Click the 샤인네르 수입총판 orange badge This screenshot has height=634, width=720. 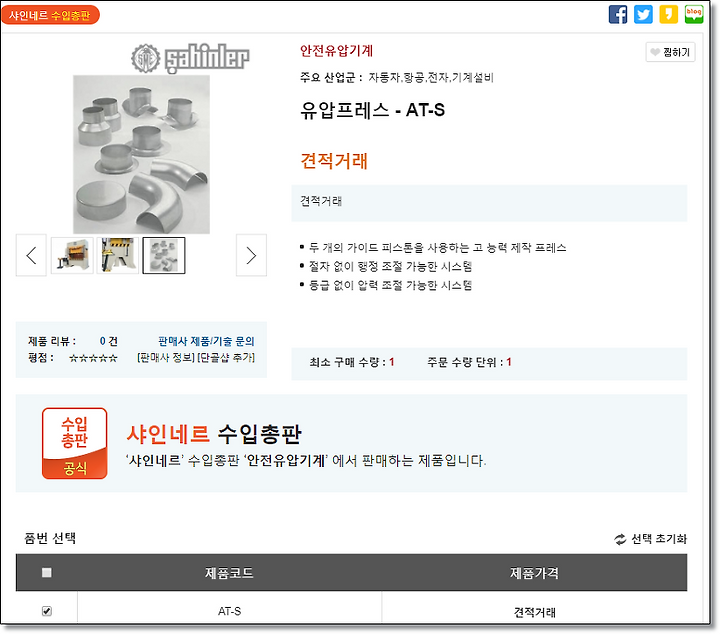click(x=50, y=15)
